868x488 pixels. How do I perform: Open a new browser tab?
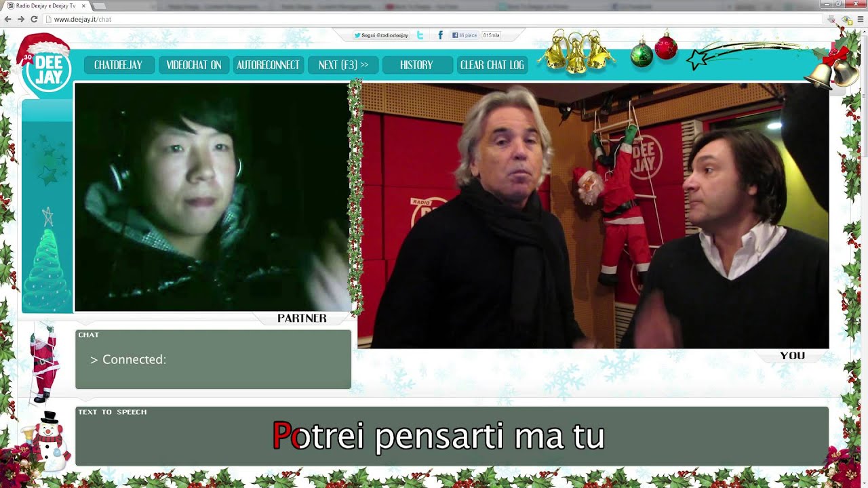click(x=99, y=6)
